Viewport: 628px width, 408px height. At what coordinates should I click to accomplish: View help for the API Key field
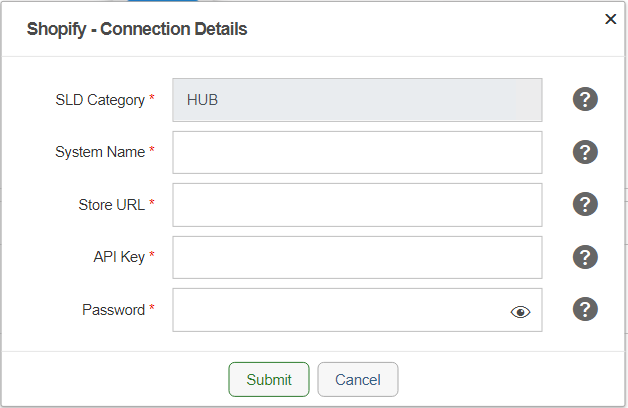[x=585, y=257]
